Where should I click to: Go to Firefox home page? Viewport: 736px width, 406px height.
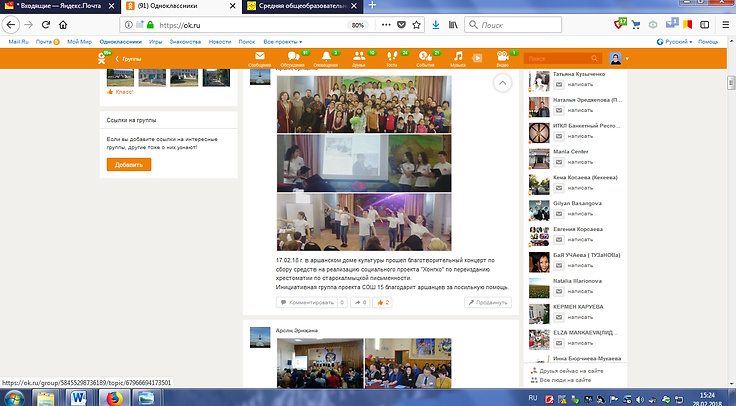pos(63,25)
